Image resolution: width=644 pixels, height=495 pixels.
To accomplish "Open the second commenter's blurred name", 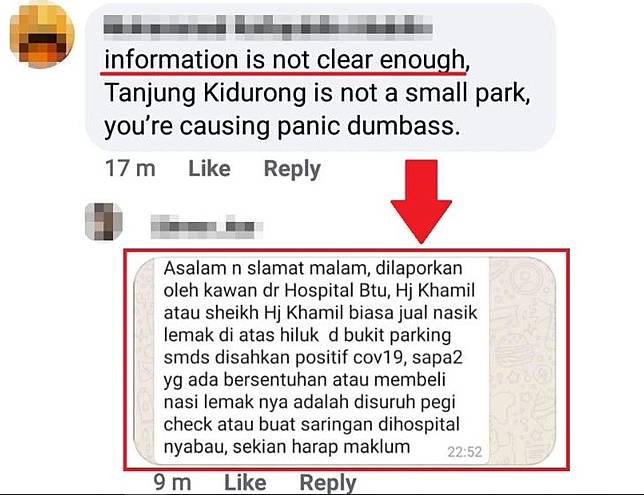I will (207, 226).
